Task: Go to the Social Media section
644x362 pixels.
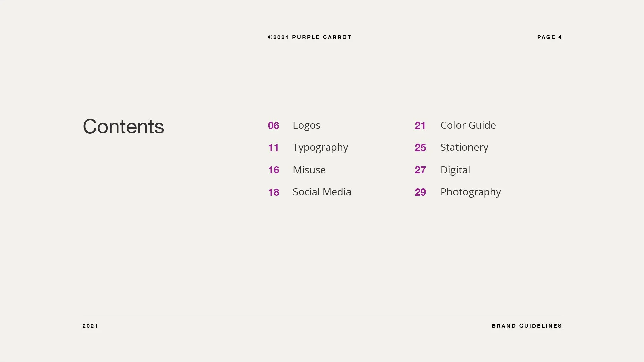Action: point(322,192)
